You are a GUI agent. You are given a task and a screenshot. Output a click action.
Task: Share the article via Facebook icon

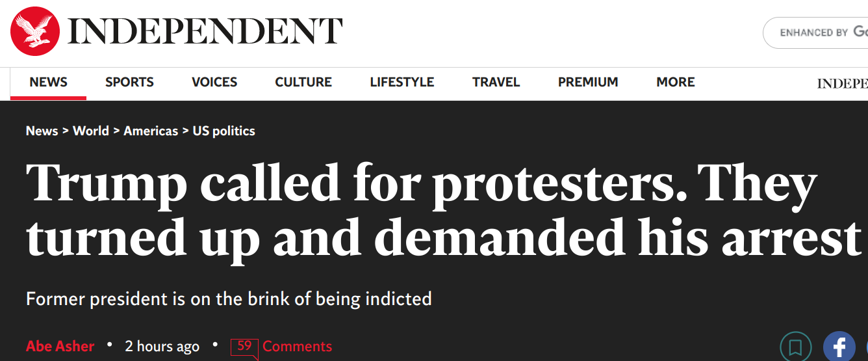[x=839, y=347]
